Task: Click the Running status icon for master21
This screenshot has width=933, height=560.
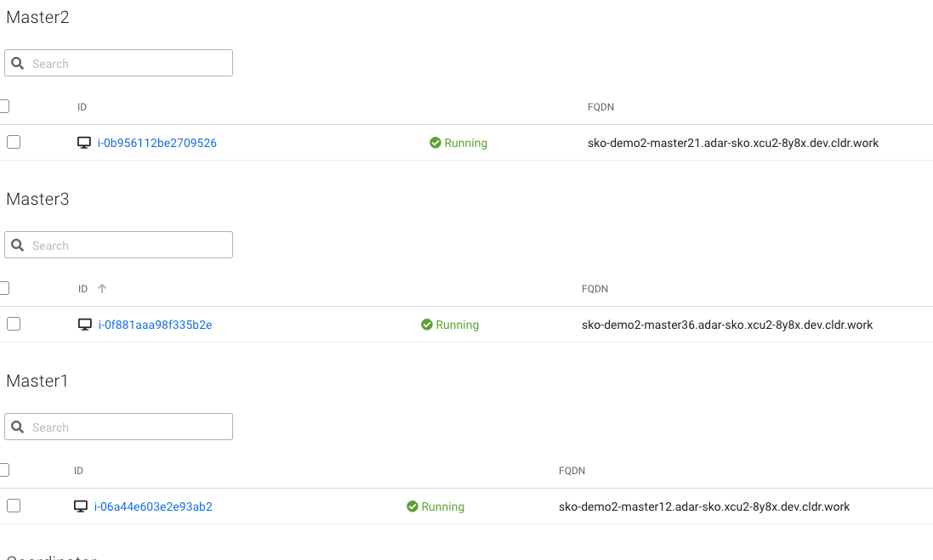Action: (435, 143)
